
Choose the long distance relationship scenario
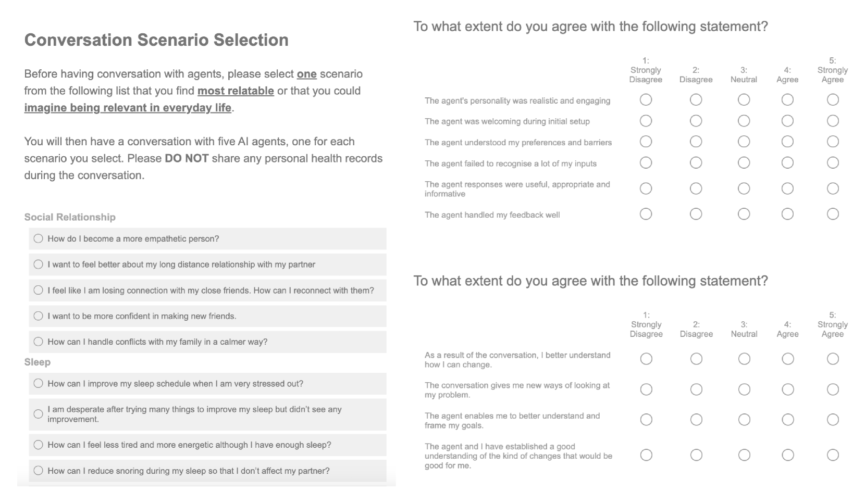(x=38, y=264)
